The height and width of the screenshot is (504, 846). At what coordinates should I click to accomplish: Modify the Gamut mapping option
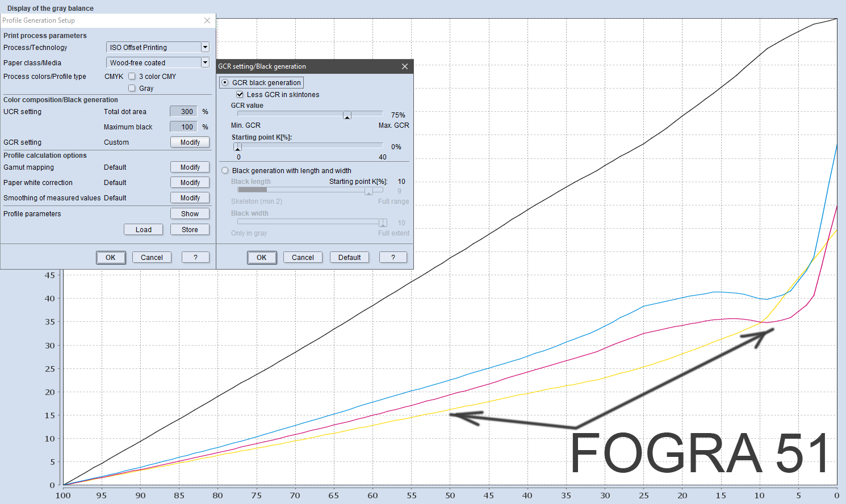pyautogui.click(x=190, y=167)
